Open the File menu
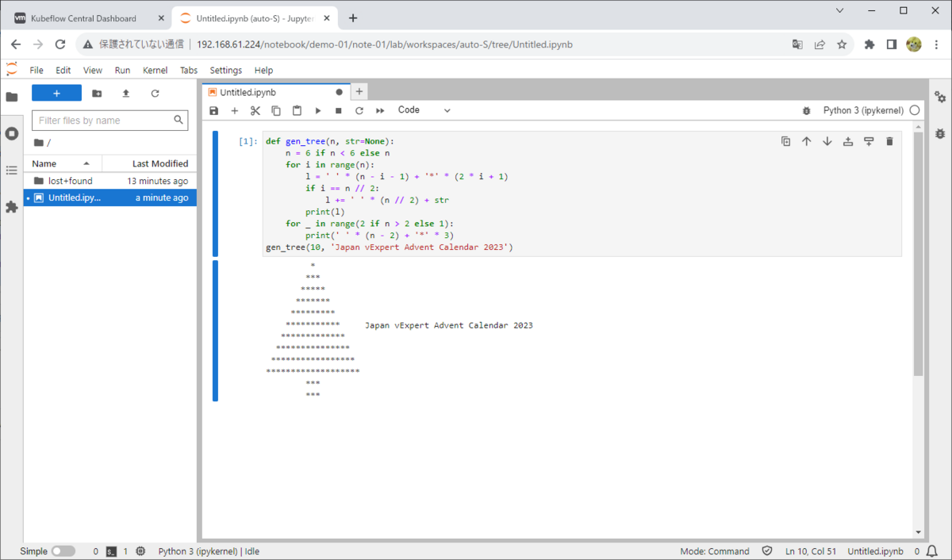 point(36,70)
